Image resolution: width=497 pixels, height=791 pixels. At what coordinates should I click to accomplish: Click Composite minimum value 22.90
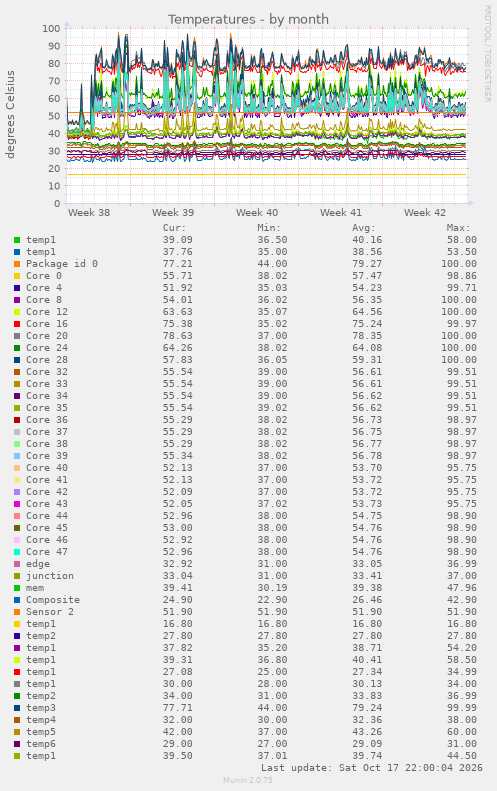pos(272,600)
